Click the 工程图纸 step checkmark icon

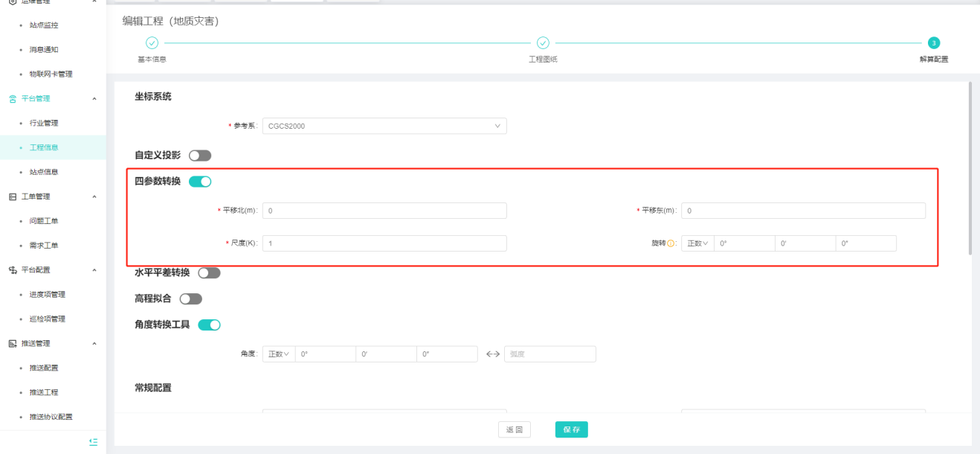(x=543, y=43)
